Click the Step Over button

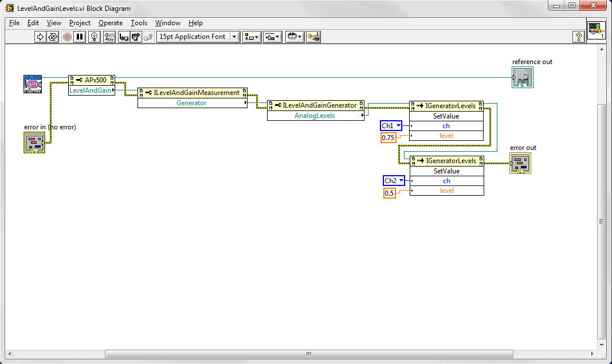[x=136, y=37]
